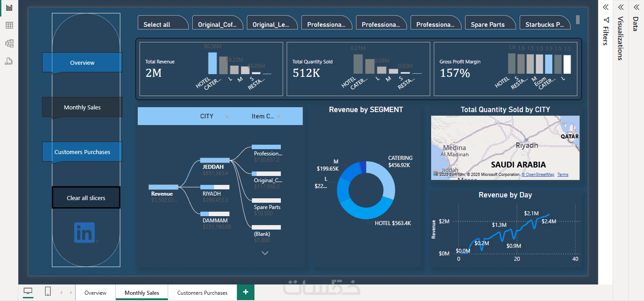Add a new report page

tap(246, 292)
